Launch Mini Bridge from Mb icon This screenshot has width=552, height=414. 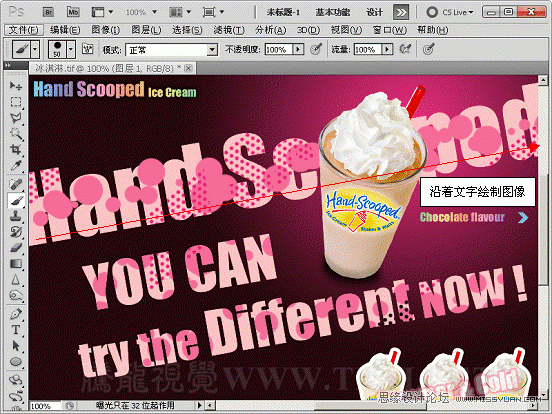(73, 12)
